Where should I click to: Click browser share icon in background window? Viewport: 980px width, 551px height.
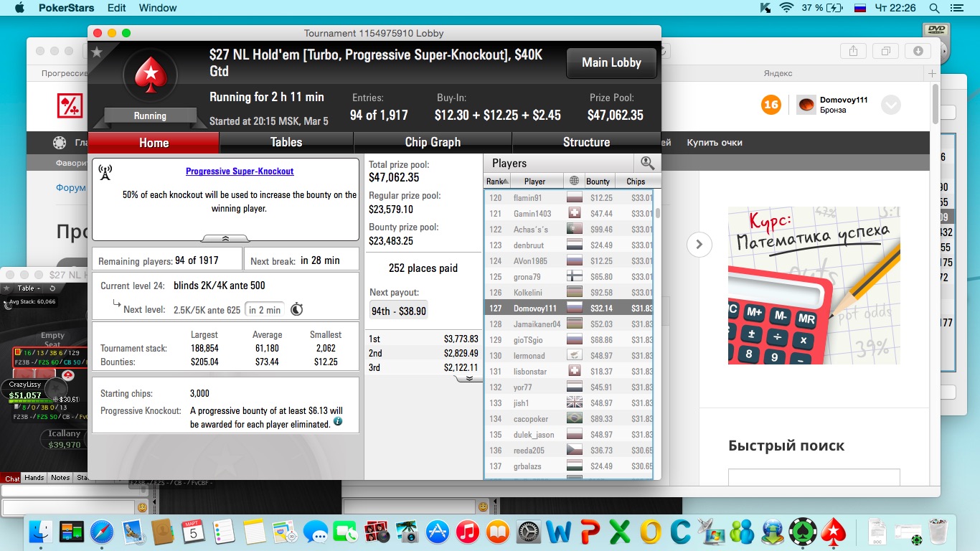click(x=853, y=51)
